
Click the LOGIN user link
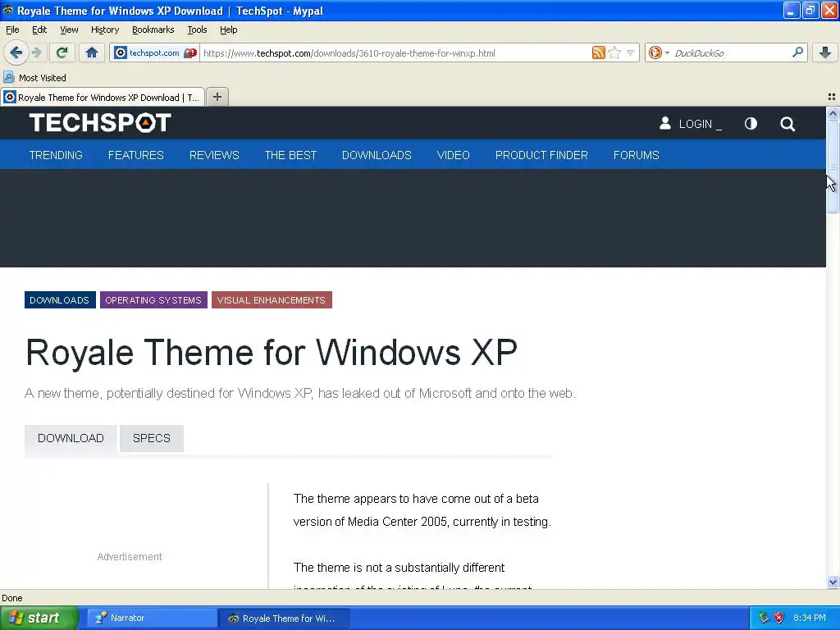coord(690,124)
